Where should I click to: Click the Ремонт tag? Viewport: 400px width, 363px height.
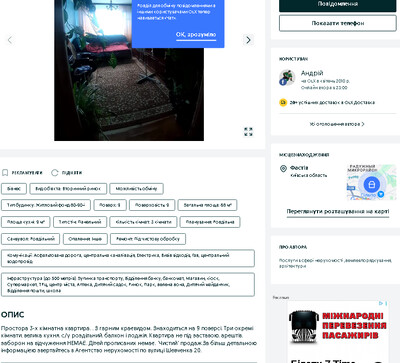(x=148, y=239)
